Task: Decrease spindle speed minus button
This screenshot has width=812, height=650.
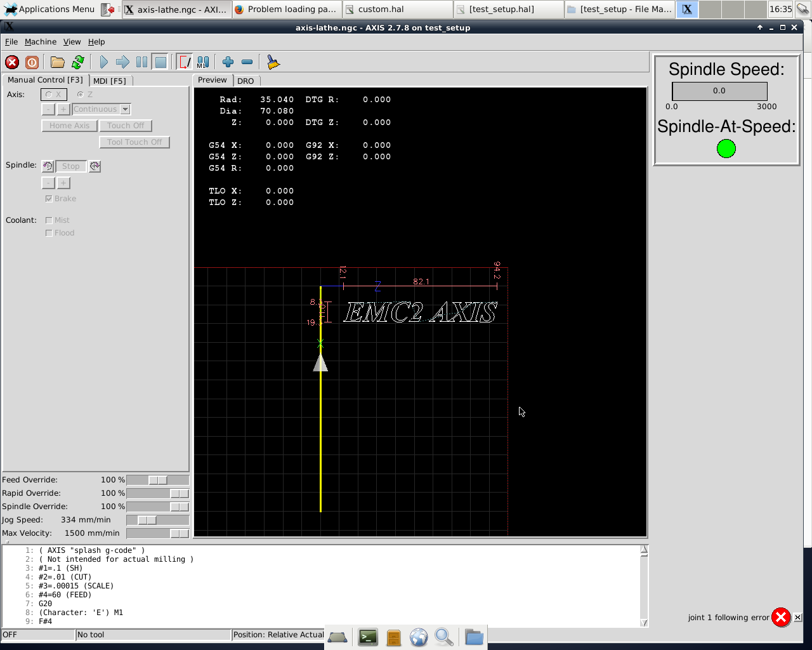Action: [x=48, y=183]
